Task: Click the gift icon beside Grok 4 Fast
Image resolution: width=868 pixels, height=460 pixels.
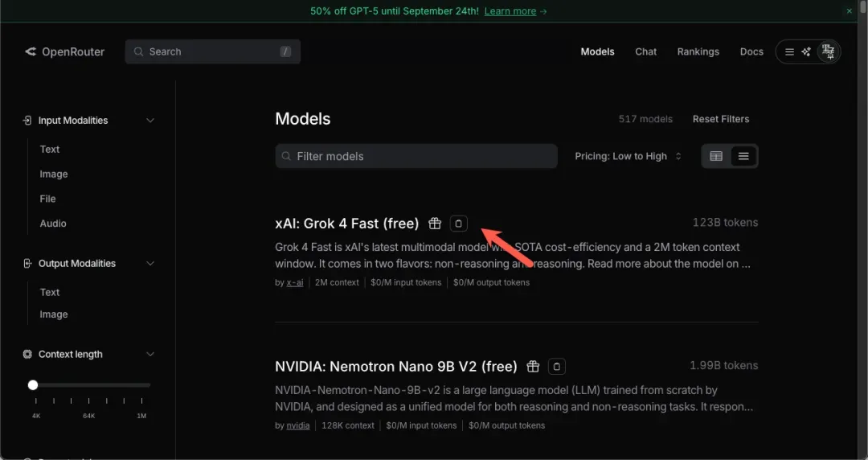Action: click(x=435, y=224)
